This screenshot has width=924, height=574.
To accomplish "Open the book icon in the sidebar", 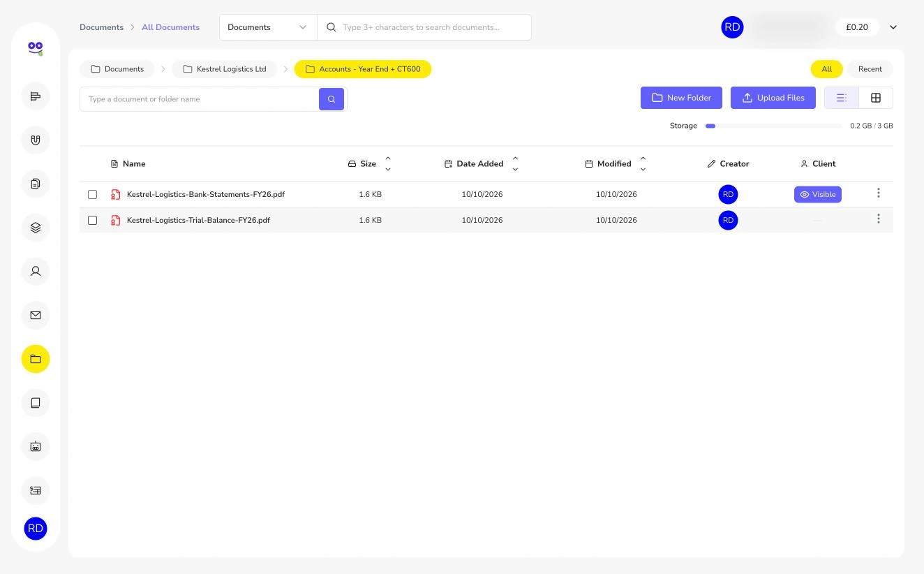I will point(36,403).
